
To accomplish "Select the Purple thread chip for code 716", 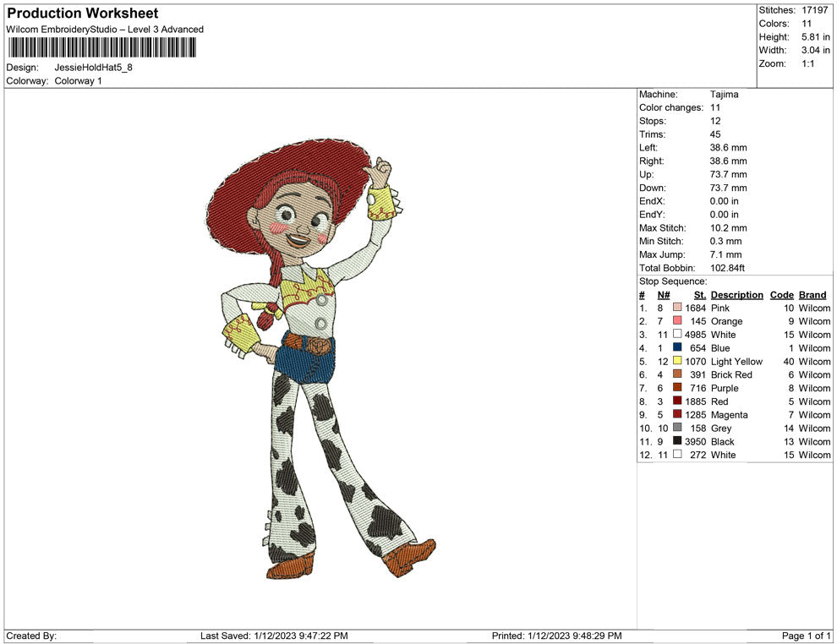I will pyautogui.click(x=676, y=388).
